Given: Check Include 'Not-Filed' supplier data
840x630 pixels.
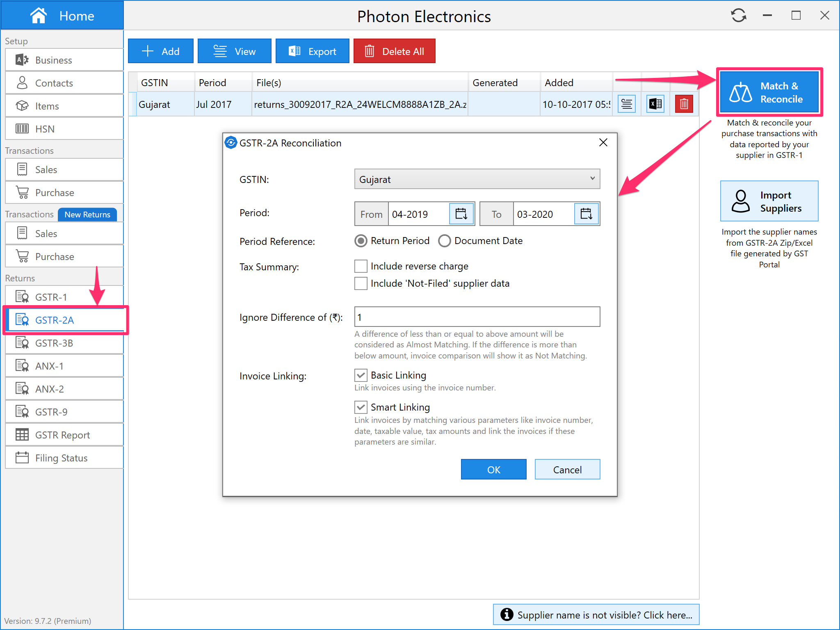Looking at the screenshot, I should pyautogui.click(x=361, y=283).
